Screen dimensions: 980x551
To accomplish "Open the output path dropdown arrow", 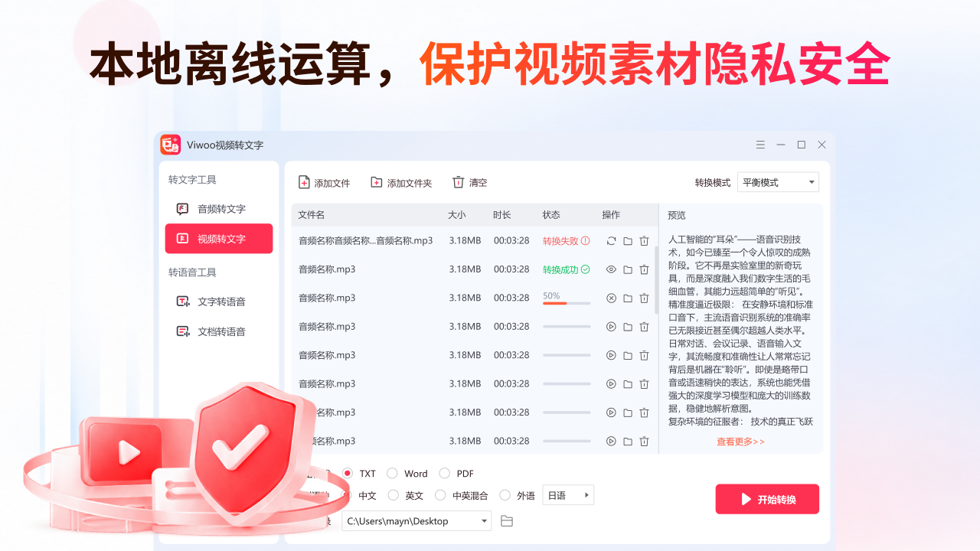I will tap(484, 521).
